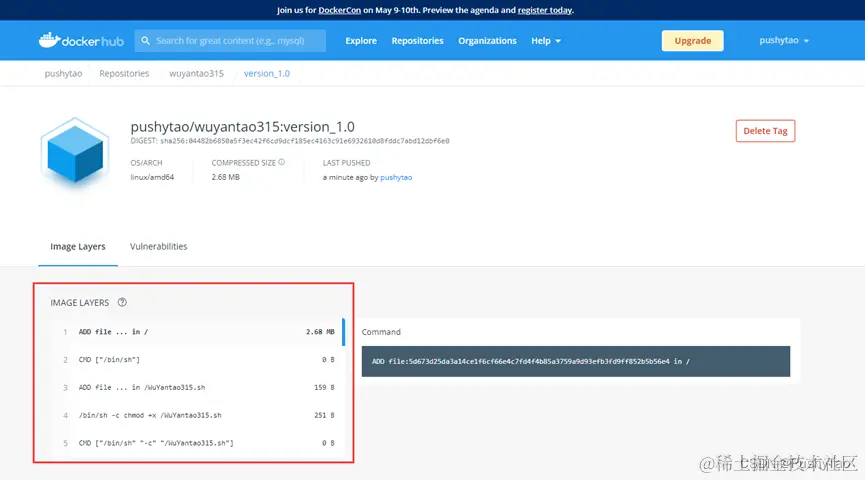
Task: Click the Upgrade button
Action: (x=692, y=41)
